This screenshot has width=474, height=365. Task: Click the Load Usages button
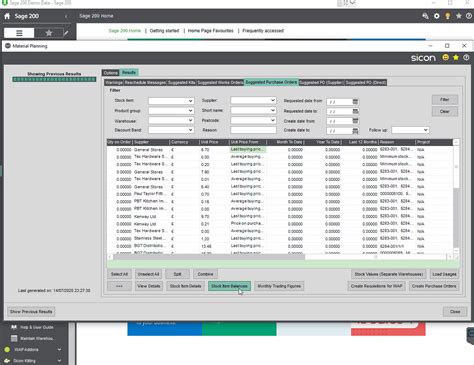[444, 274]
